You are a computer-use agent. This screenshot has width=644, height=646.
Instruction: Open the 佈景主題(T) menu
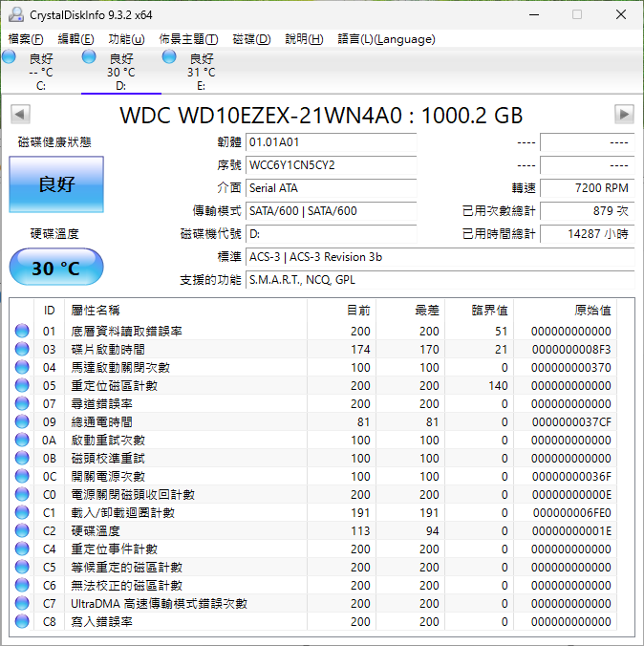[x=188, y=39]
